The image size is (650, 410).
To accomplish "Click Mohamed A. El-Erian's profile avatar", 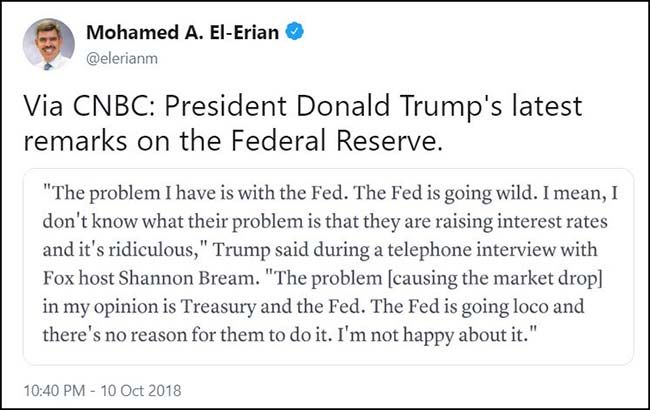I will pos(47,44).
